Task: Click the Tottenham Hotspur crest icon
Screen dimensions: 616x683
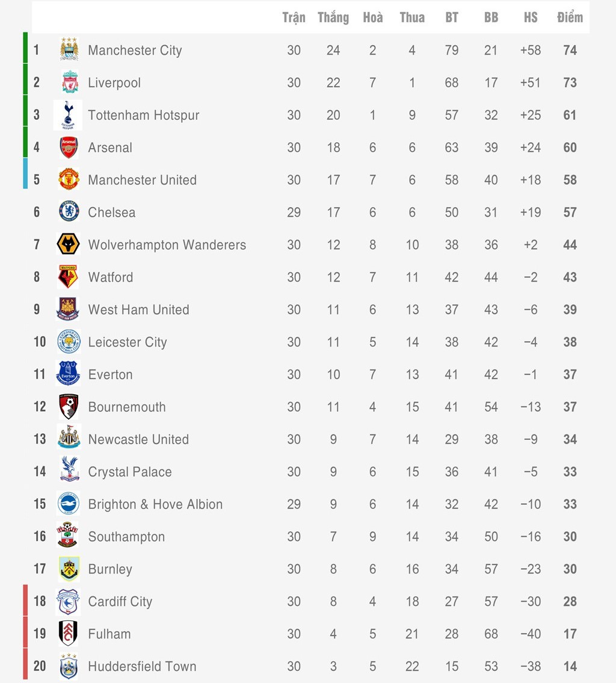Action: [68, 115]
